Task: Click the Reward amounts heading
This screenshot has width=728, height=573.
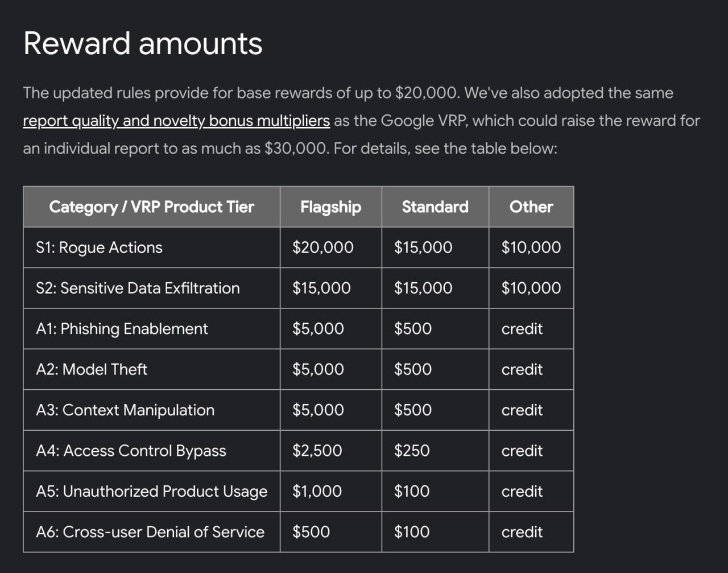Action: click(x=143, y=43)
